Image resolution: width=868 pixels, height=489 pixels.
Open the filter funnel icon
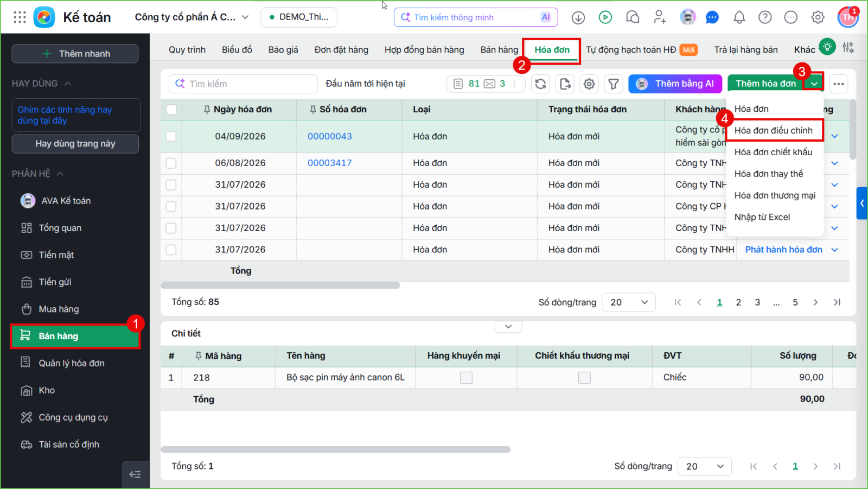614,84
